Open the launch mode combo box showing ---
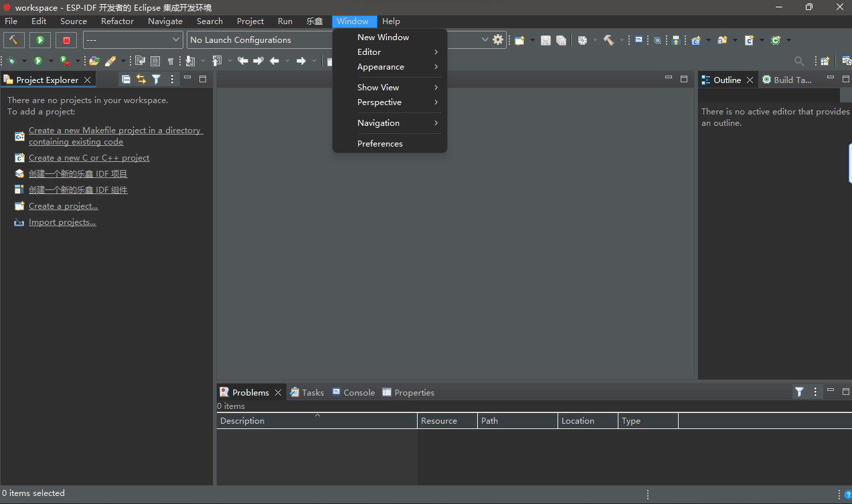This screenshot has width=852, height=504. click(x=133, y=40)
